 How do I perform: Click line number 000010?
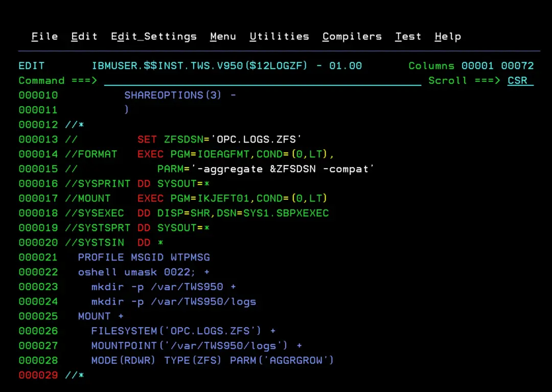coord(38,96)
